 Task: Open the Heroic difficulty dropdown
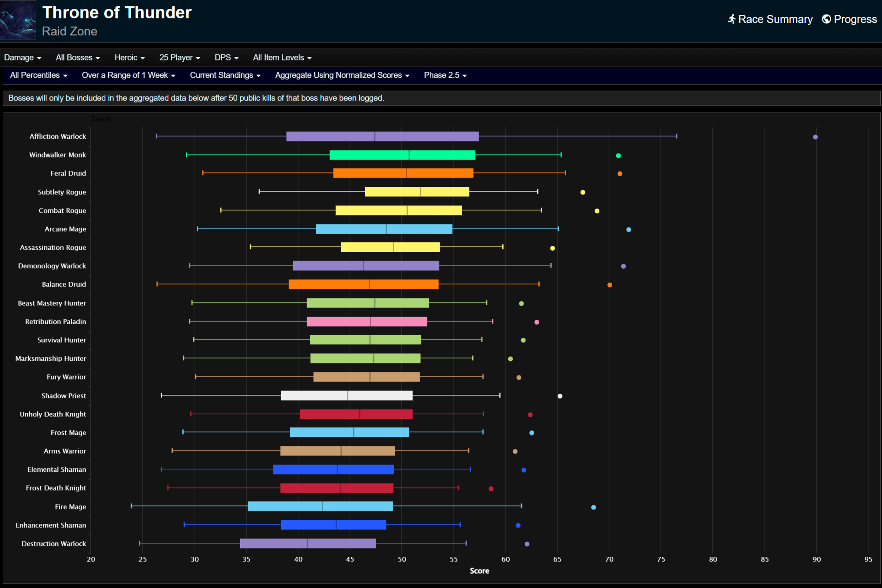[129, 58]
